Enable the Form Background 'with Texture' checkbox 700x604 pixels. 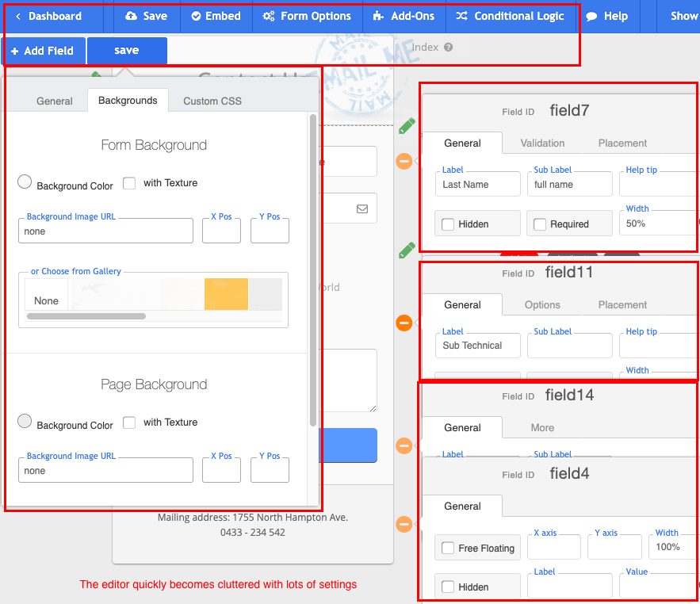[x=129, y=182]
